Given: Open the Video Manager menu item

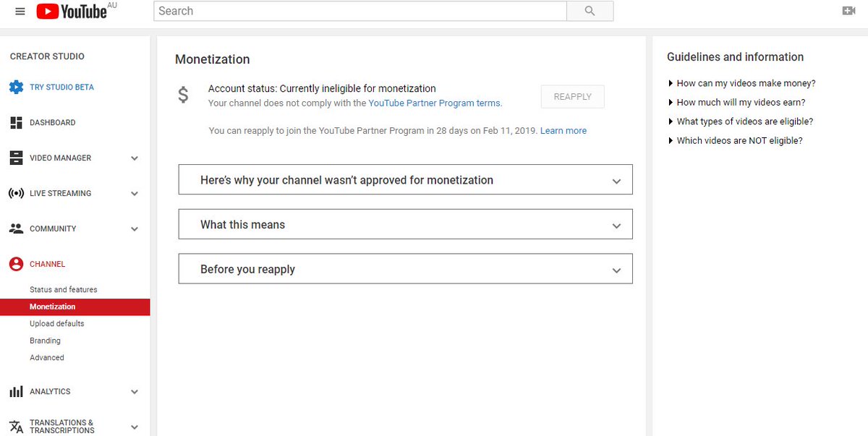Looking at the screenshot, I should click(61, 158).
